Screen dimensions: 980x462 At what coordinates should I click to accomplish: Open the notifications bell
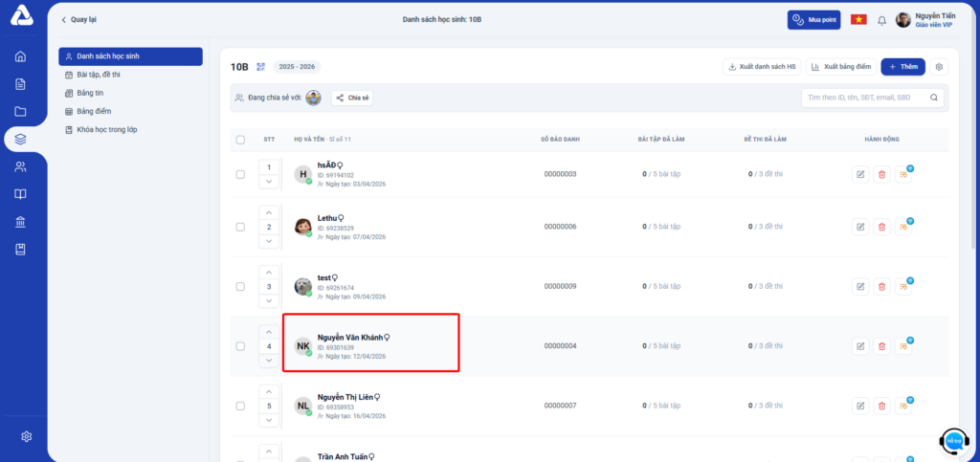tap(881, 21)
